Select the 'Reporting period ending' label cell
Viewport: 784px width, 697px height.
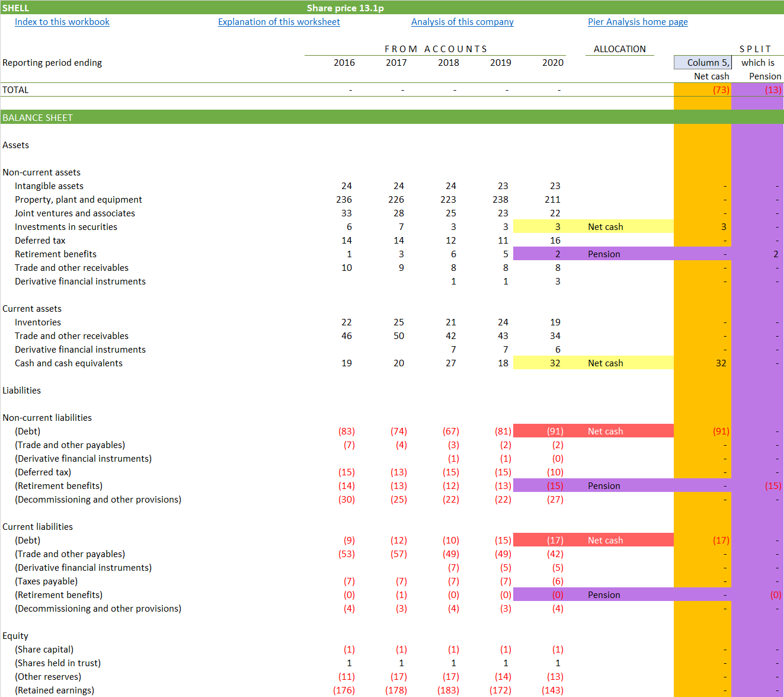tap(52, 62)
